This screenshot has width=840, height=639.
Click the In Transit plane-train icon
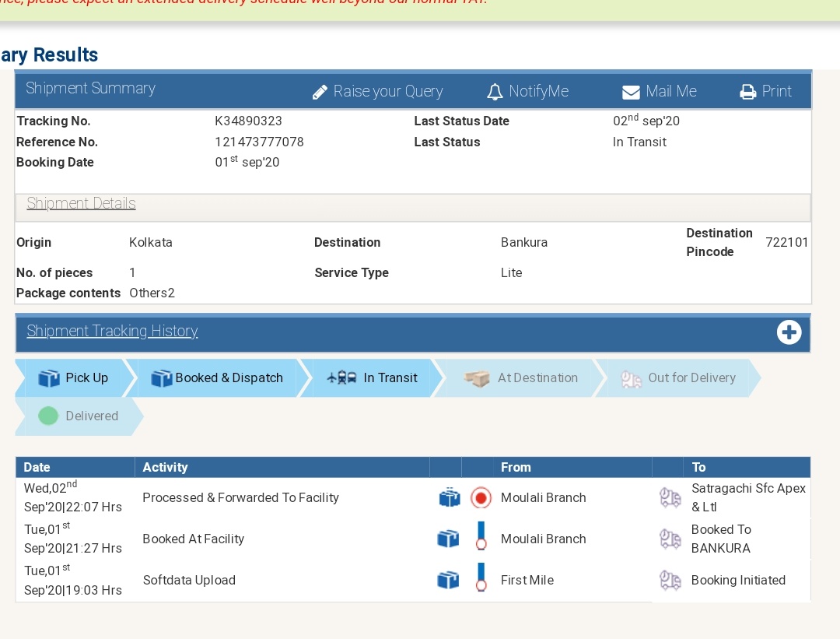(341, 378)
